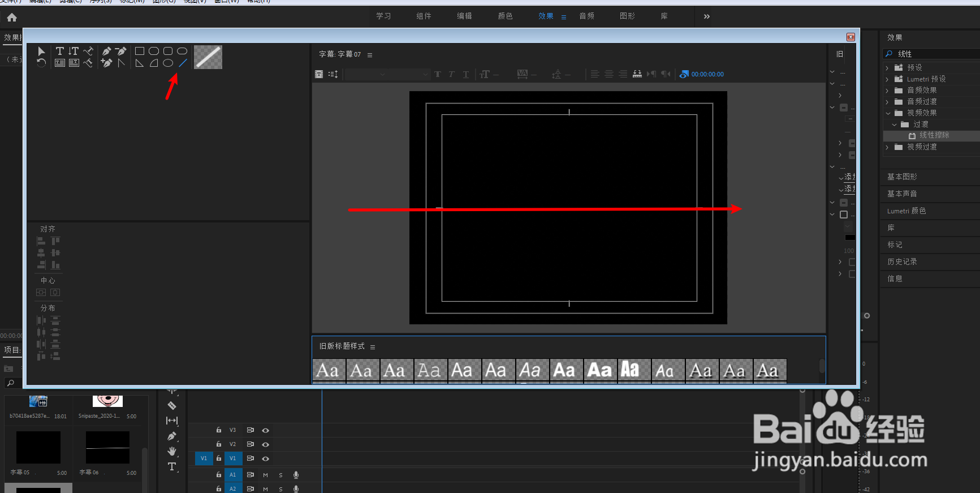This screenshot has height=493, width=980.
Task: Open the 信息 panel
Action: (895, 278)
